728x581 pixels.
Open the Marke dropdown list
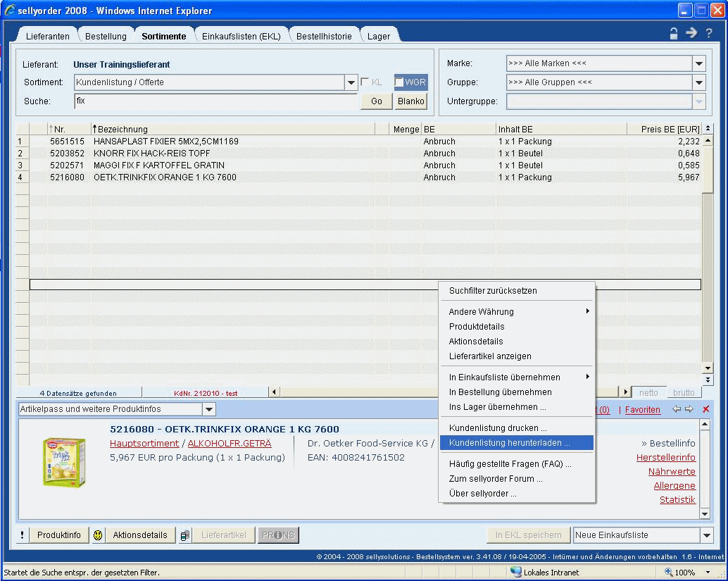click(698, 63)
